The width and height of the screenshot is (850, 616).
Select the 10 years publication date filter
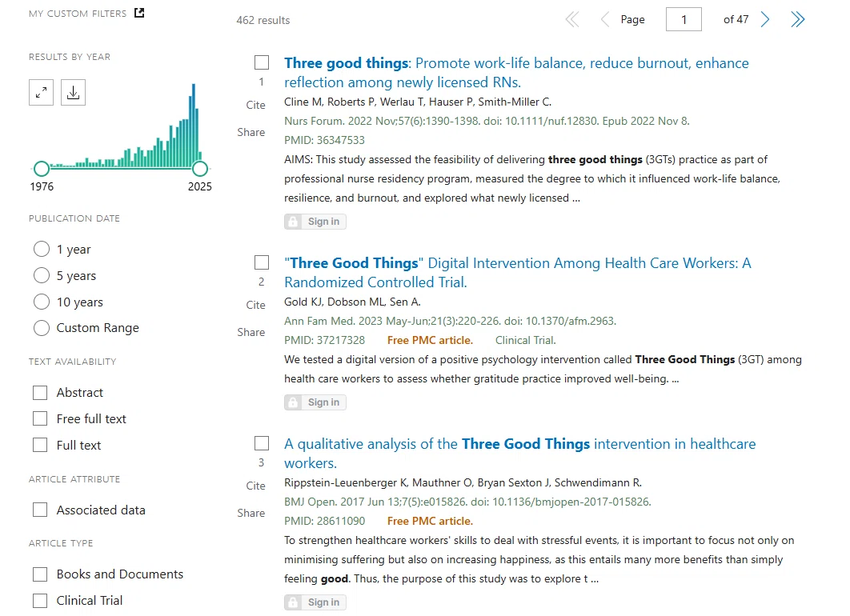pyautogui.click(x=42, y=302)
